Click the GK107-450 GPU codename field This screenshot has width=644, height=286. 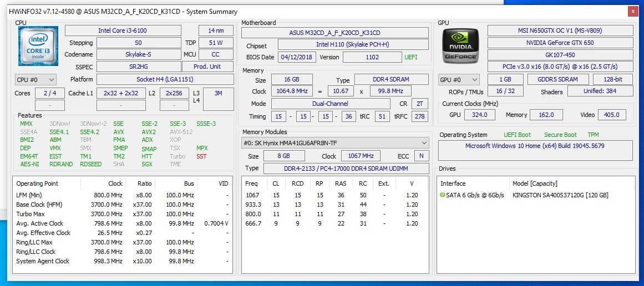pyautogui.click(x=560, y=54)
